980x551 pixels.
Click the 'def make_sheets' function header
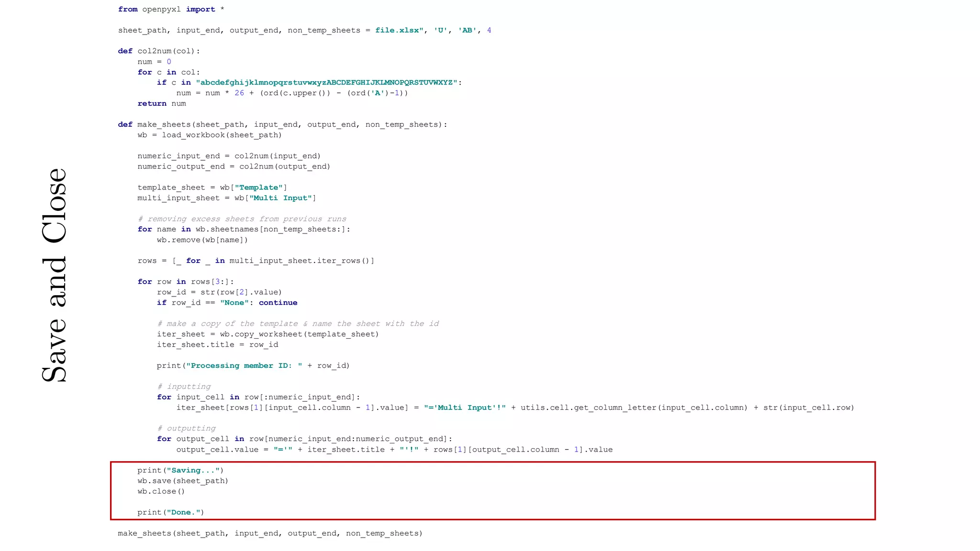282,125
